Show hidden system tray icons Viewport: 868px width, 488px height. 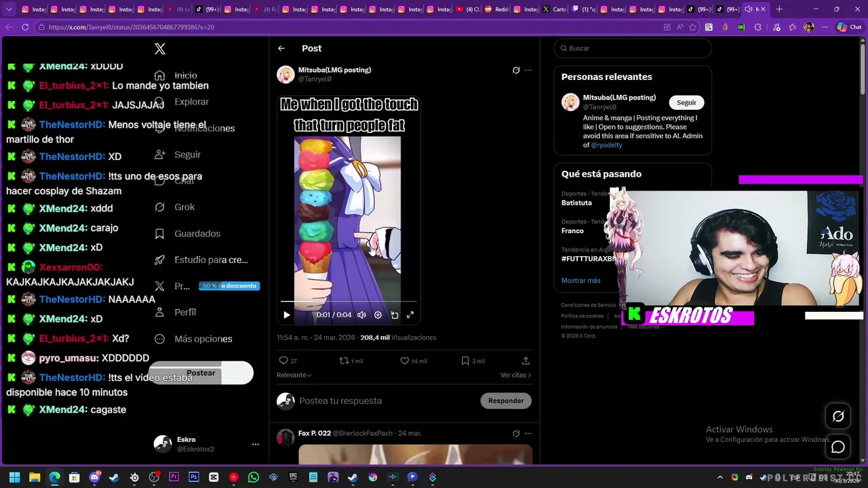pos(720,478)
